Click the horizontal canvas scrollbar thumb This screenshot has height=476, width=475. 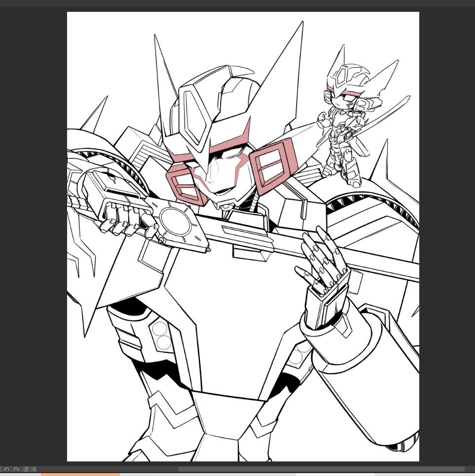point(321,469)
